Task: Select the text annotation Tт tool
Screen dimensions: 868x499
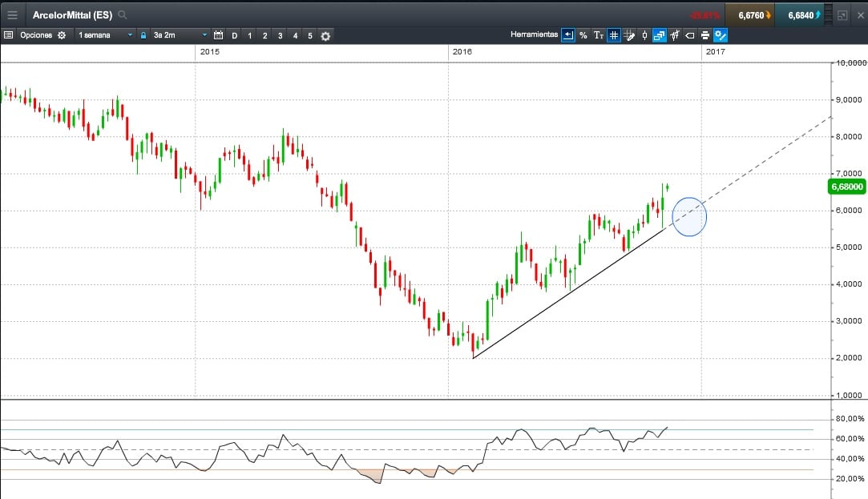Action: [598, 35]
